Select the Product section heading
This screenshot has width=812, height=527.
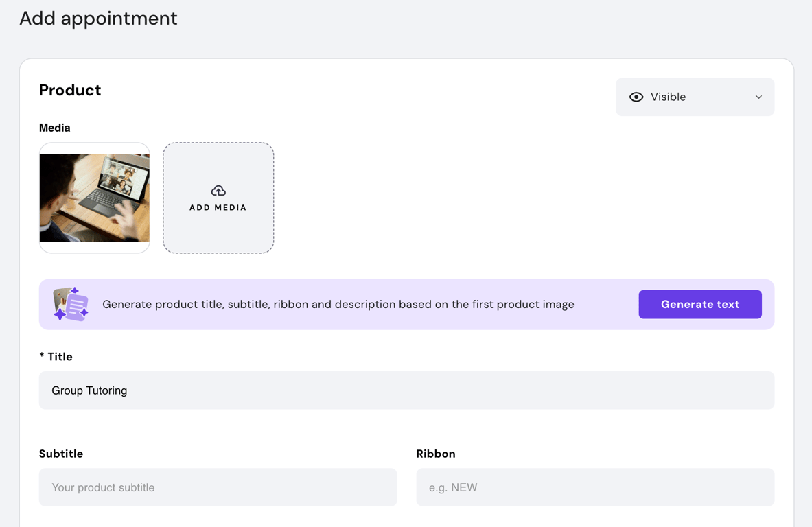pos(70,90)
